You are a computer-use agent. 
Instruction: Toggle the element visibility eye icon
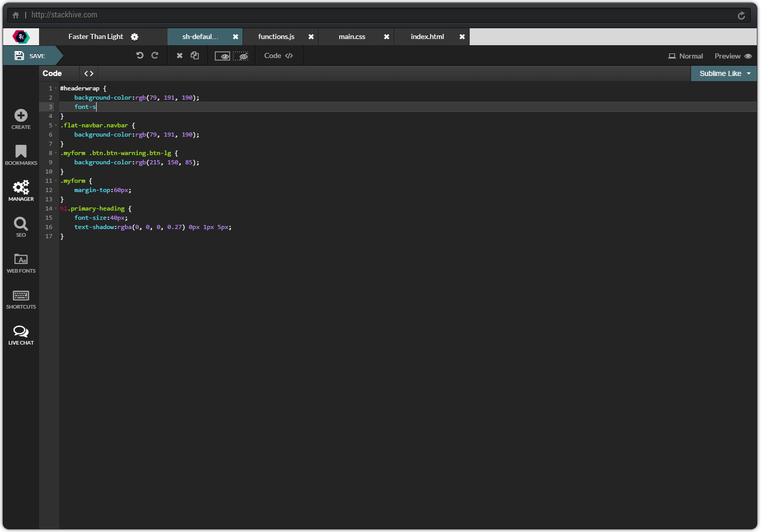pos(222,55)
